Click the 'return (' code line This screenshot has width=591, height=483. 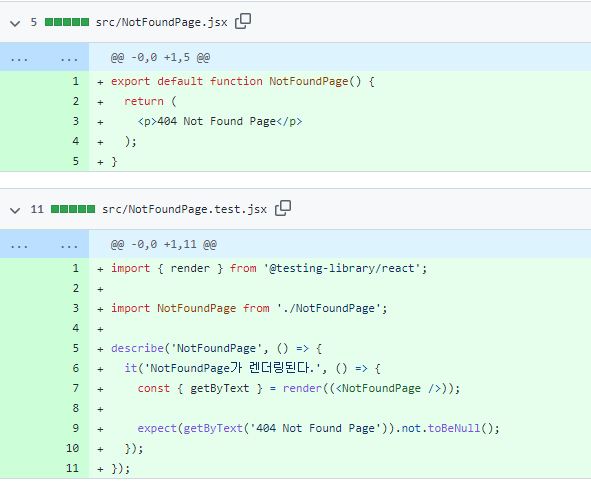tap(150, 101)
